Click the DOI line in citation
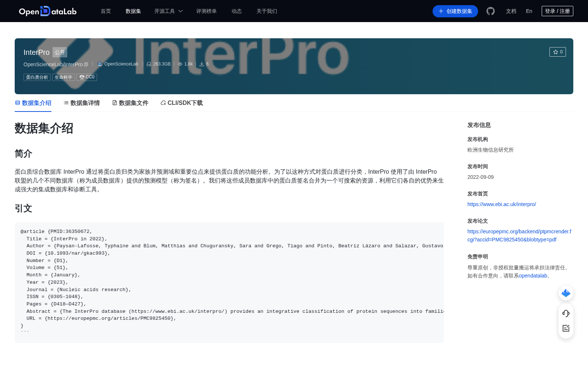 point(68,253)
